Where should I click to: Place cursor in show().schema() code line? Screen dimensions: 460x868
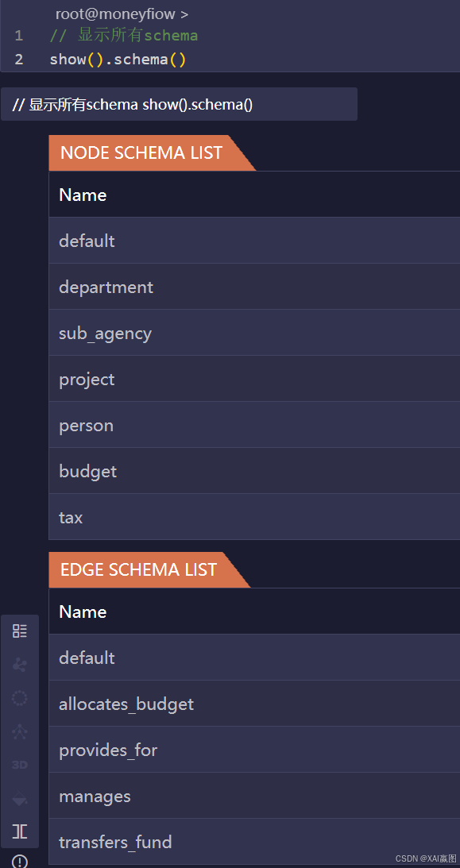click(x=118, y=60)
